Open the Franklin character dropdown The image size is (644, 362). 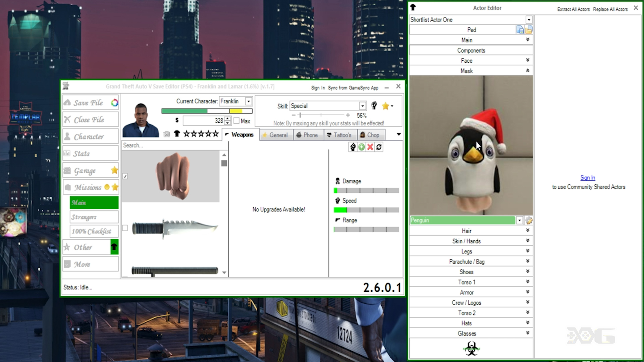tap(248, 101)
